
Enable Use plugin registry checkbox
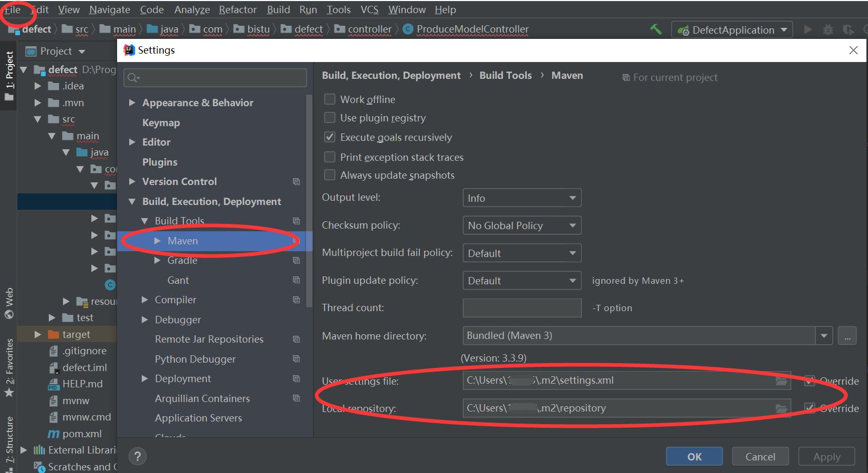pyautogui.click(x=330, y=117)
